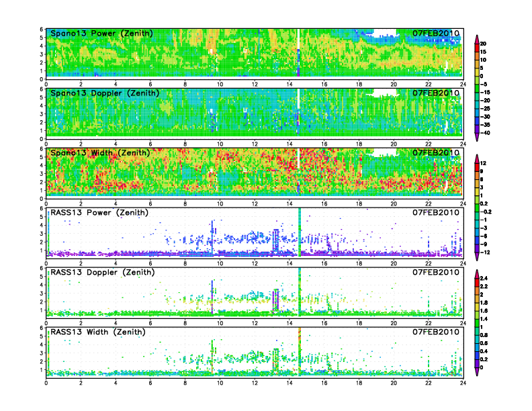The height and width of the screenshot is (411, 532).
Task: Click the 07FEB2010 date in RASS13 Power panel
Action: 436,213
